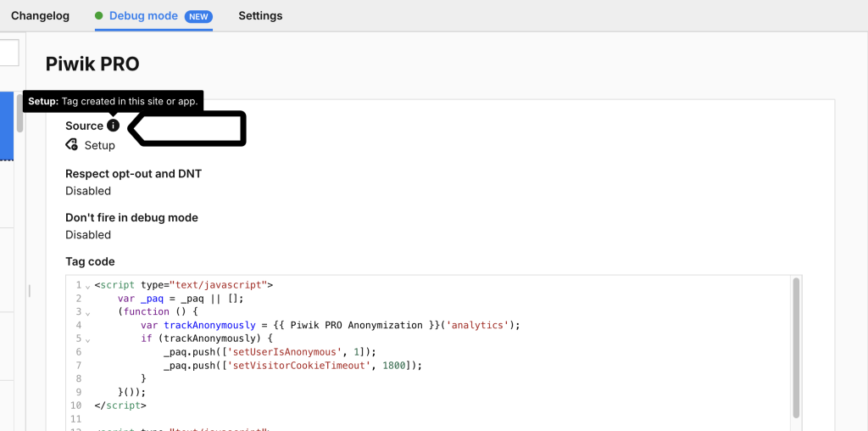The width and height of the screenshot is (868, 431).
Task: Click the Tag code label
Action: tap(90, 261)
